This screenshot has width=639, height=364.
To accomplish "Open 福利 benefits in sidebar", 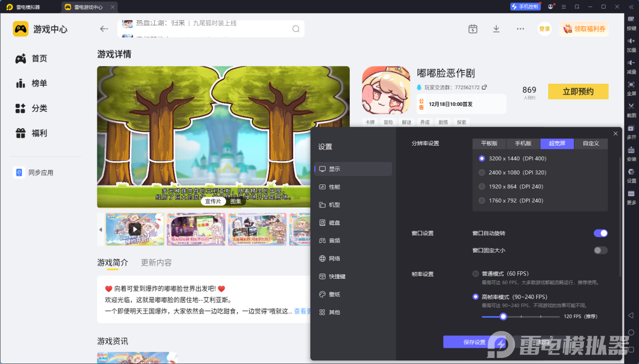I will click(31, 133).
